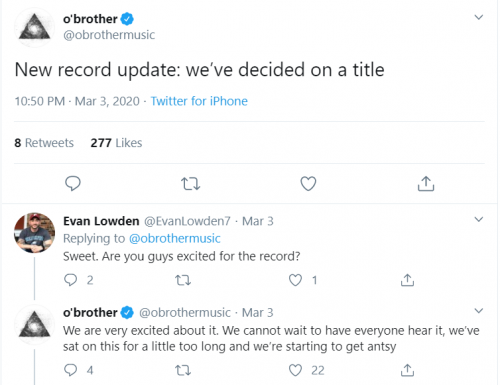This screenshot has height=385, width=500.
Task: Expand options menu on Evan Lowden's reply
Action: (479, 219)
